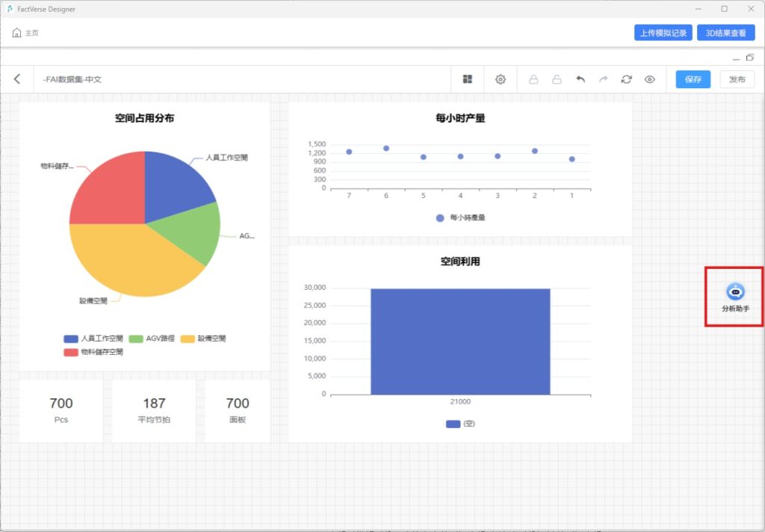This screenshot has height=532, width=765.
Task: Refresh the dashboard with the sync icon
Action: (x=626, y=79)
